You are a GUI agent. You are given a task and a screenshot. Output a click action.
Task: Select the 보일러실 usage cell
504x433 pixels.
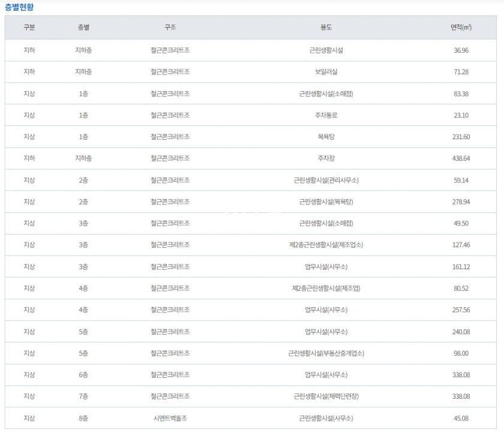326,72
